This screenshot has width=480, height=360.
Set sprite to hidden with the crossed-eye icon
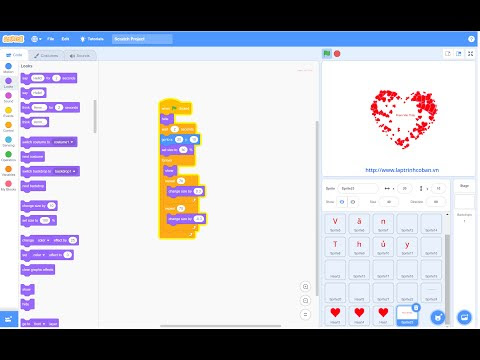pos(353,202)
